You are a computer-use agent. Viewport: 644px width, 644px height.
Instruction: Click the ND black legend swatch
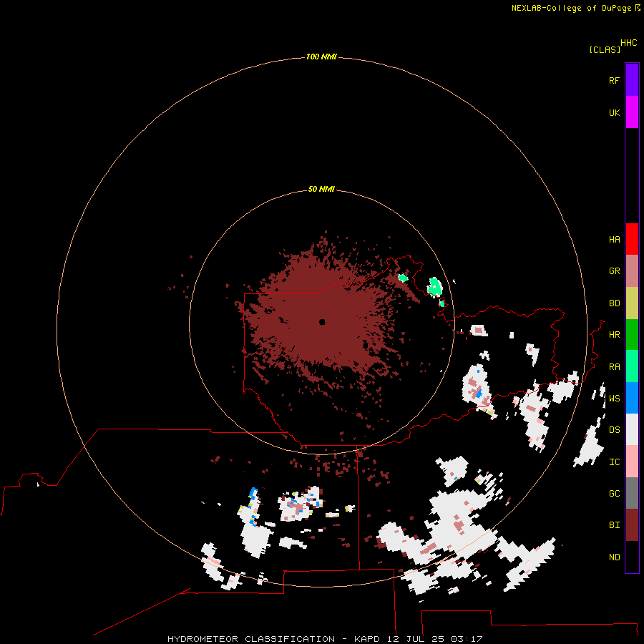(632, 557)
